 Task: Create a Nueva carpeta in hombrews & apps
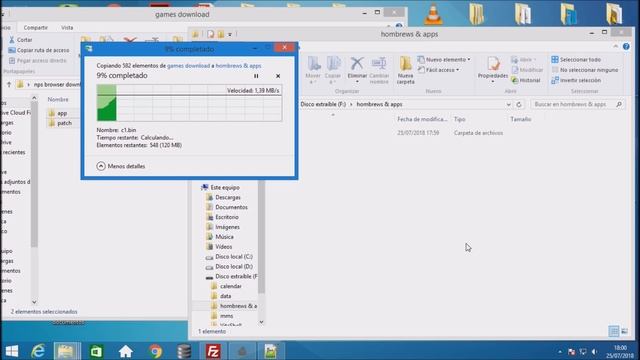[405, 70]
